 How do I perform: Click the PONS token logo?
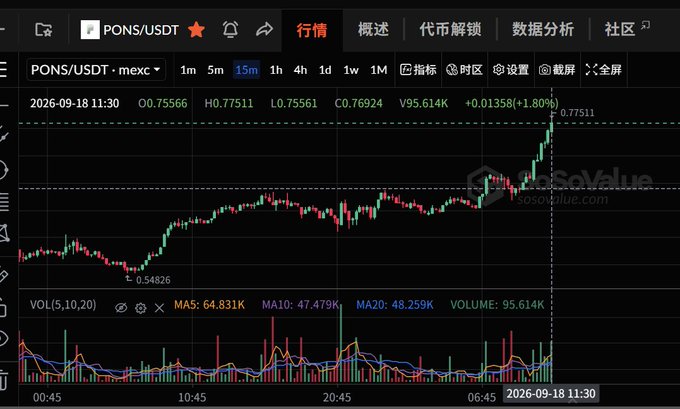(90, 30)
